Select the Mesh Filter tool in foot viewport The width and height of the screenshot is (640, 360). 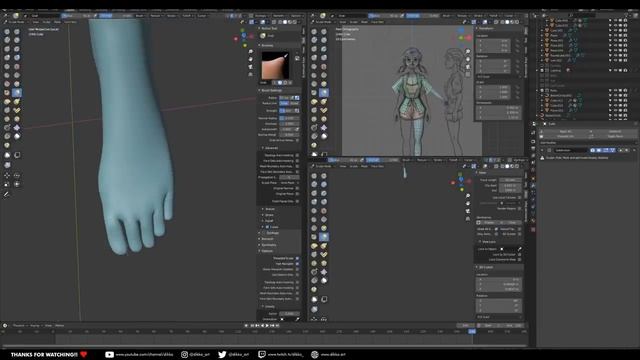pos(7,165)
